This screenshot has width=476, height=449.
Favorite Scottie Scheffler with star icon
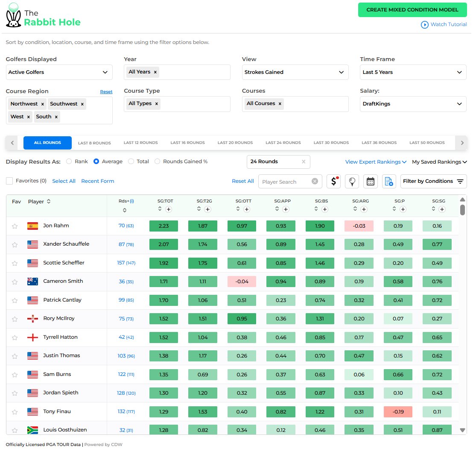click(15, 263)
